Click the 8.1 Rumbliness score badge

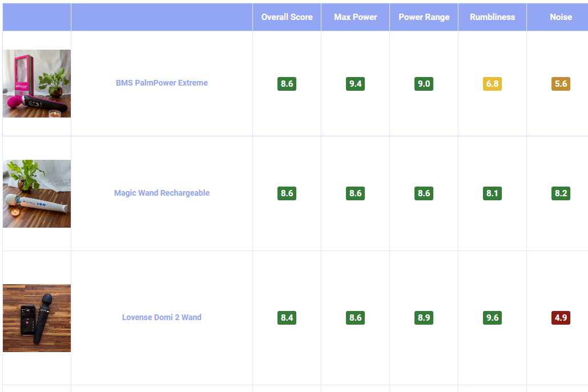click(x=492, y=193)
